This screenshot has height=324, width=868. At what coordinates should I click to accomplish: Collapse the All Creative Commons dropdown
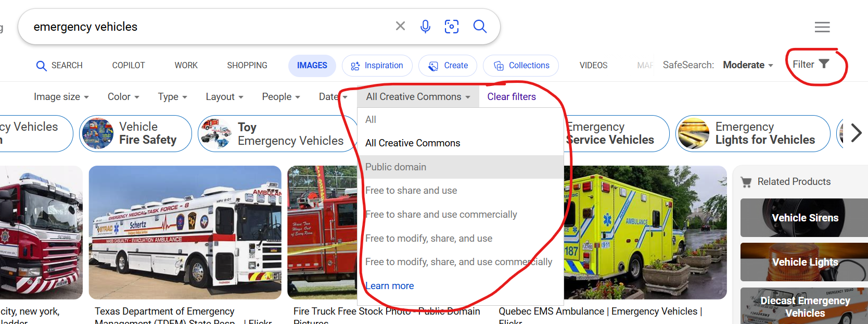point(418,97)
